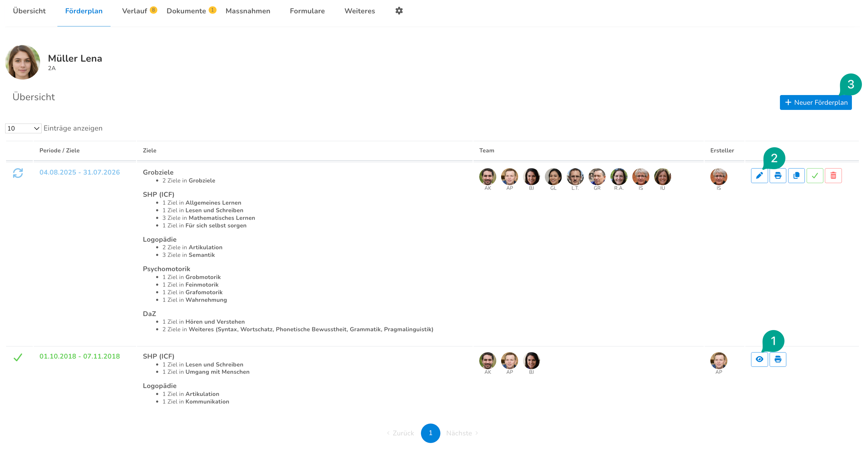Click the refresh status icon of active plan
Screen dimensions: 868x460
[18, 173]
